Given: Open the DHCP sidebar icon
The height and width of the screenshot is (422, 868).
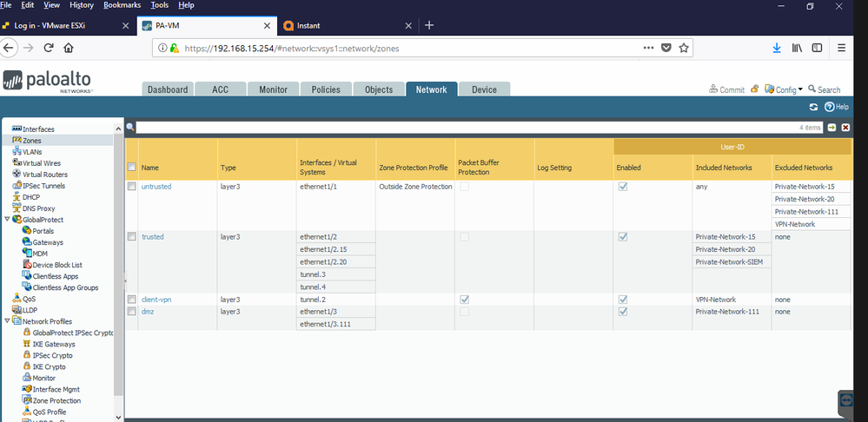Looking at the screenshot, I should pos(17,197).
